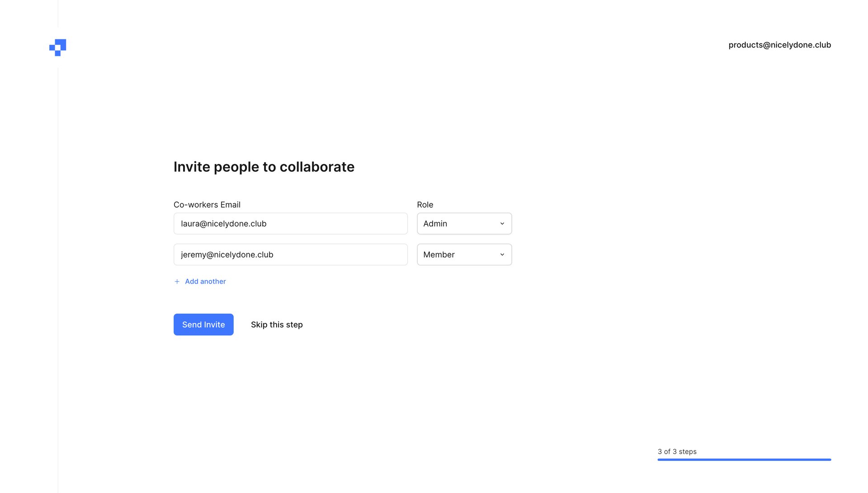Focus the jeremy@nicelydone.club email field
Viewport: 868px width, 493px height.
click(290, 255)
